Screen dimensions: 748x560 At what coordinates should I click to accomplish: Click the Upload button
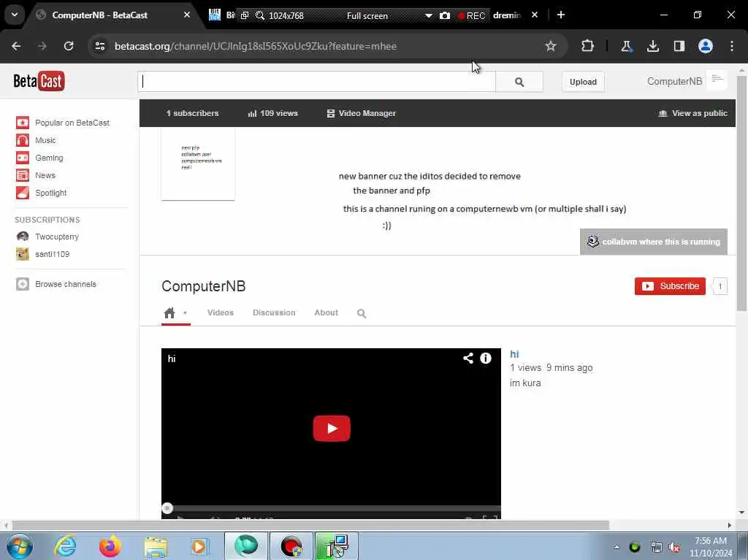pos(583,82)
